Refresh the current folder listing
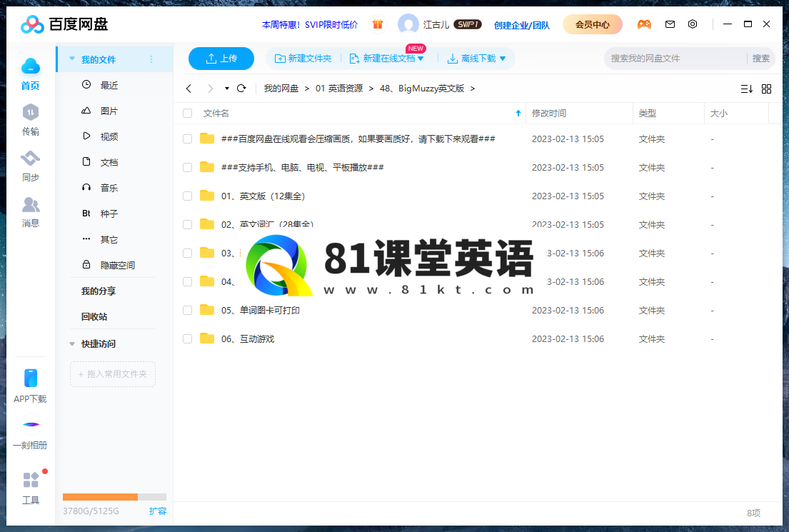The width and height of the screenshot is (789, 532). pyautogui.click(x=241, y=89)
